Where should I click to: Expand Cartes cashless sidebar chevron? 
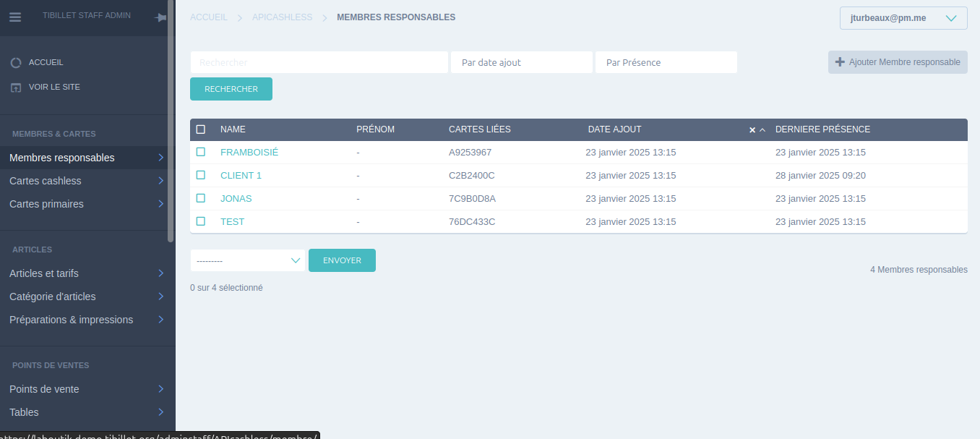tap(160, 181)
